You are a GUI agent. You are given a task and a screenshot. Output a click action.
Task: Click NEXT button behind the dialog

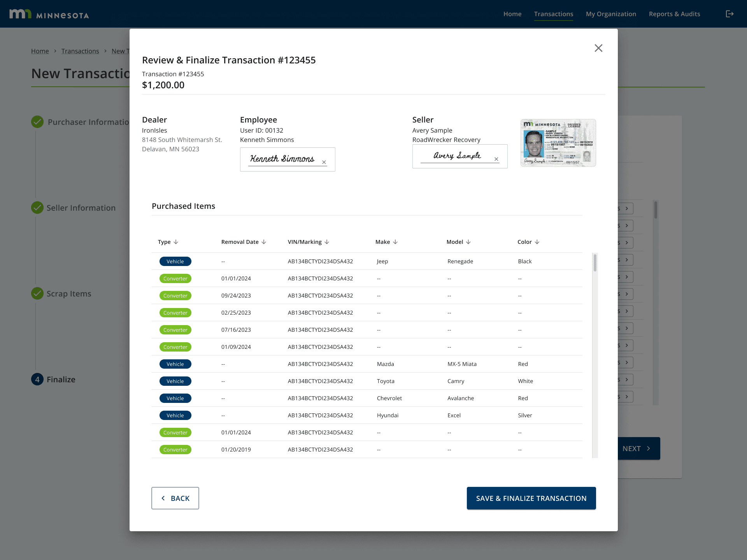click(639, 448)
